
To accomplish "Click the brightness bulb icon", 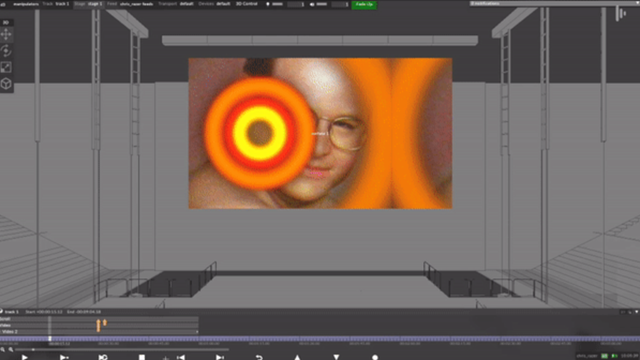I will coord(268,4).
